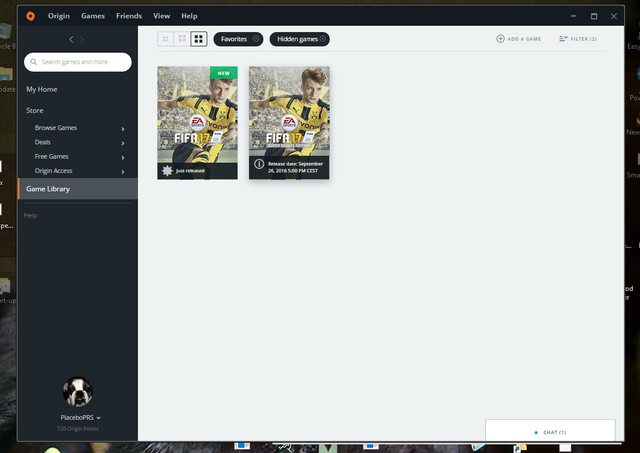This screenshot has height=453, width=640.
Task: Open the Friends menu
Action: tap(129, 16)
